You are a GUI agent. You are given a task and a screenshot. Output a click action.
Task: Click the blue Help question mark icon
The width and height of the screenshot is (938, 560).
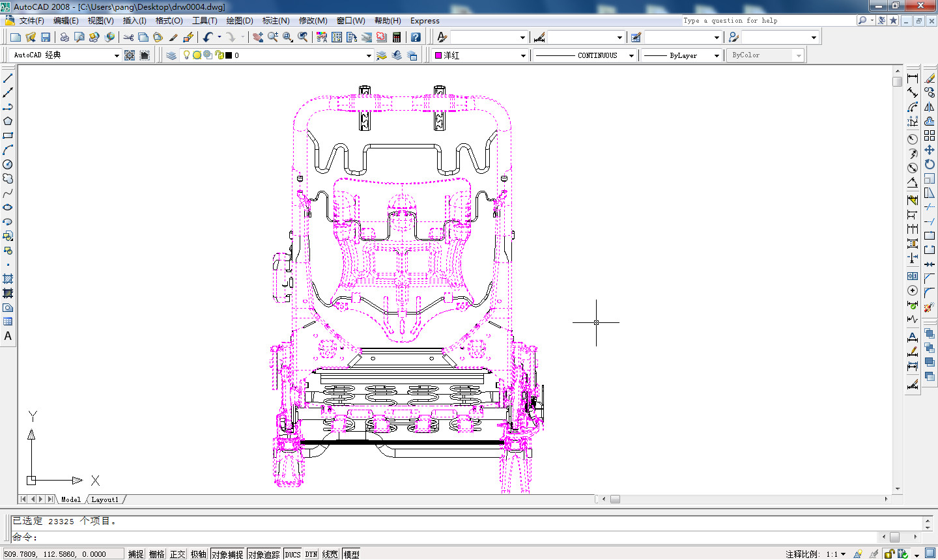416,37
